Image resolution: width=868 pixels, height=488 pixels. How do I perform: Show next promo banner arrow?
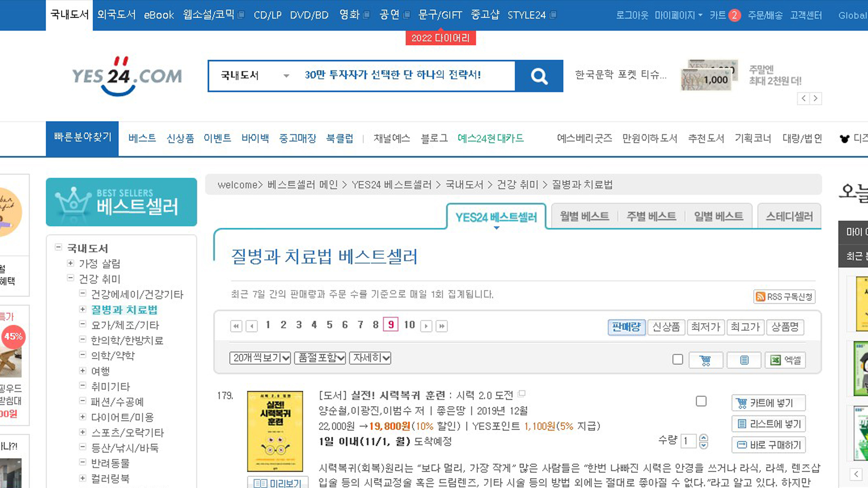coord(816,99)
